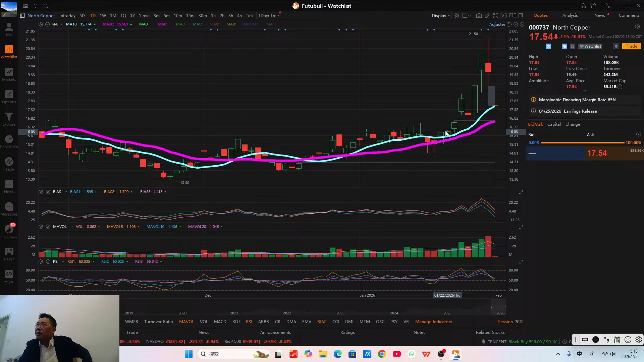
Task: Take a chart screenshot with camera icon
Action: click(x=479, y=16)
